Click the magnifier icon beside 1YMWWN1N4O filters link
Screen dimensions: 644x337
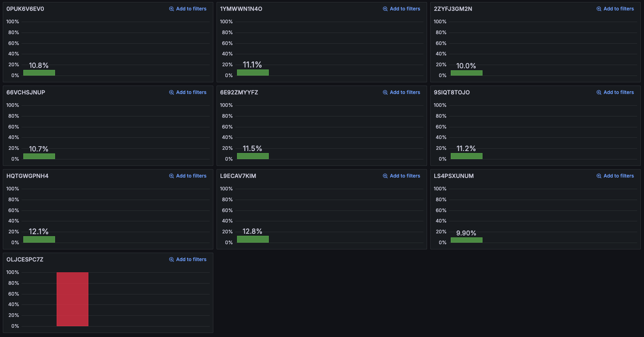tap(385, 8)
